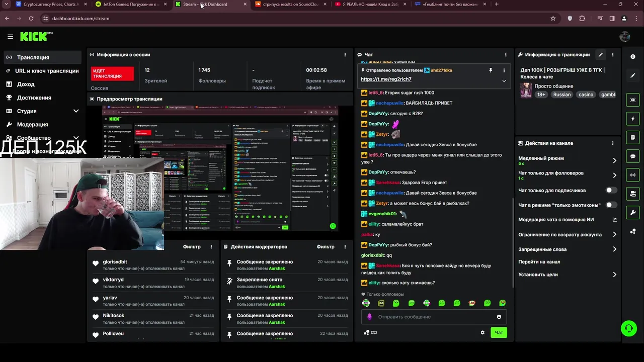Open the user avatar menu
Viewport: 644px width, 362px height.
point(625,37)
